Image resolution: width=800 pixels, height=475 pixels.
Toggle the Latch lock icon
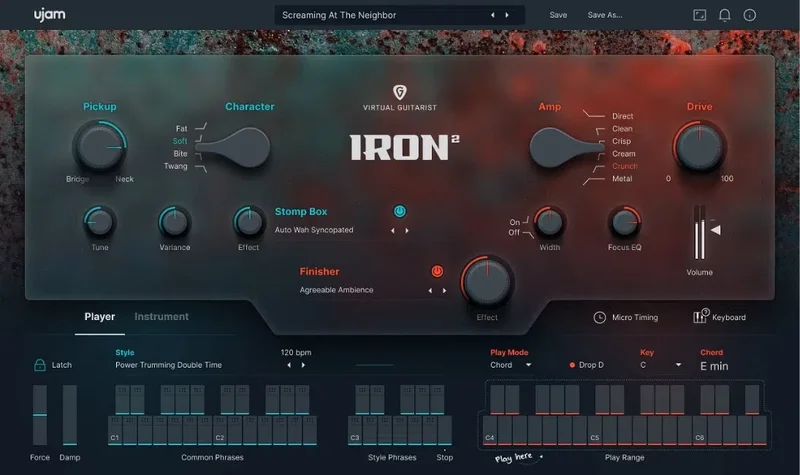click(39, 365)
